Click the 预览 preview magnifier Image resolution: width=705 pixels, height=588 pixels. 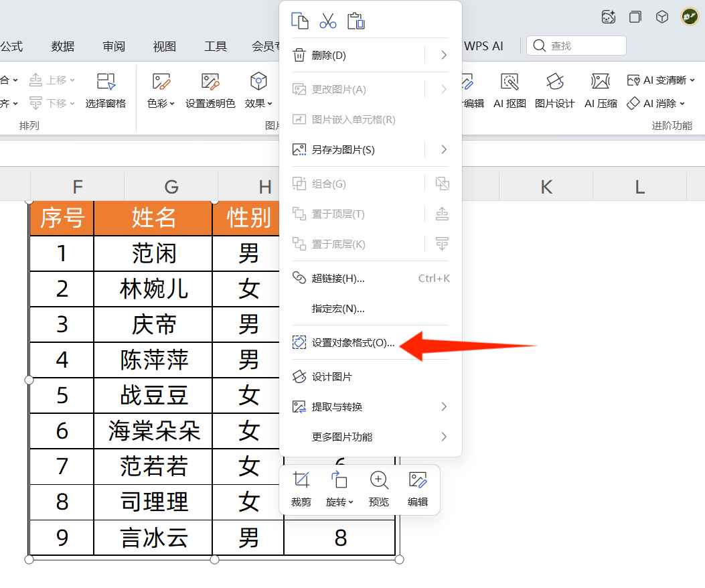pos(378,489)
